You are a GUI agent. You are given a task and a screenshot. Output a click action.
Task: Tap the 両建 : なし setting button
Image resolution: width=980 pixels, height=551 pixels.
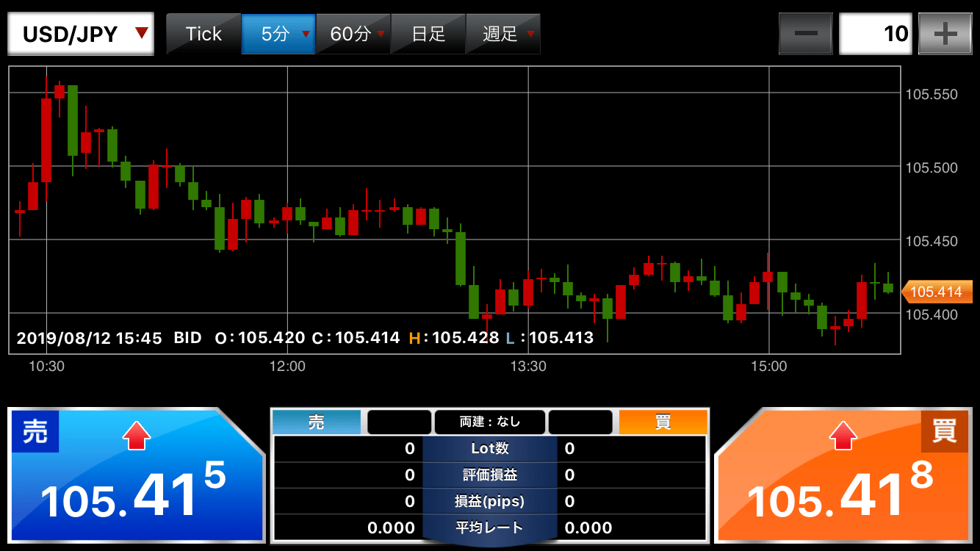pos(490,422)
